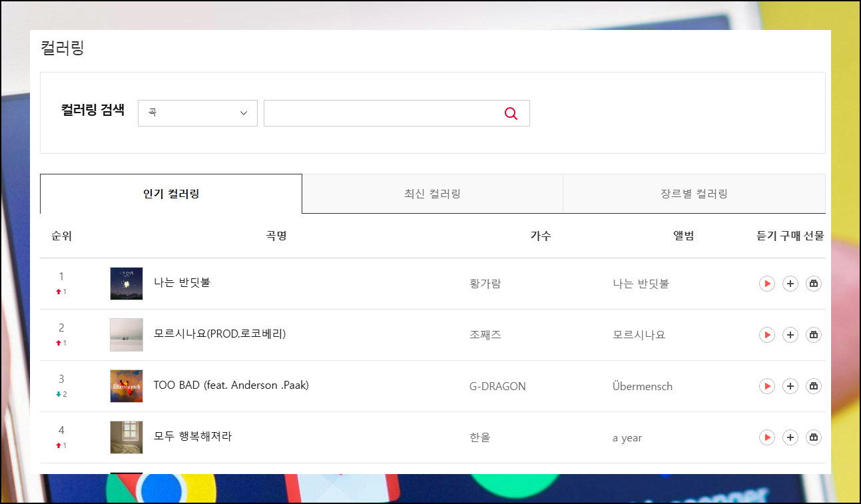Click album name 모르시나요 in album column
This screenshot has width=861, height=504.
[639, 335]
